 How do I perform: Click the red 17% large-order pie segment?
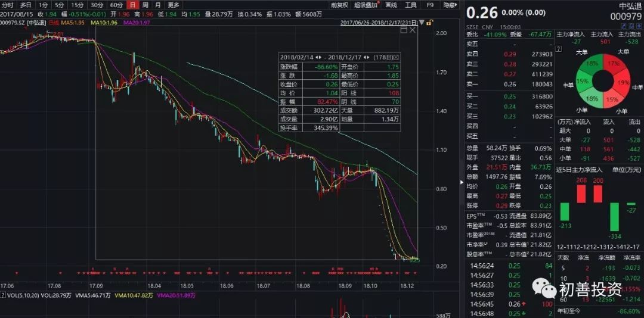click(x=609, y=66)
